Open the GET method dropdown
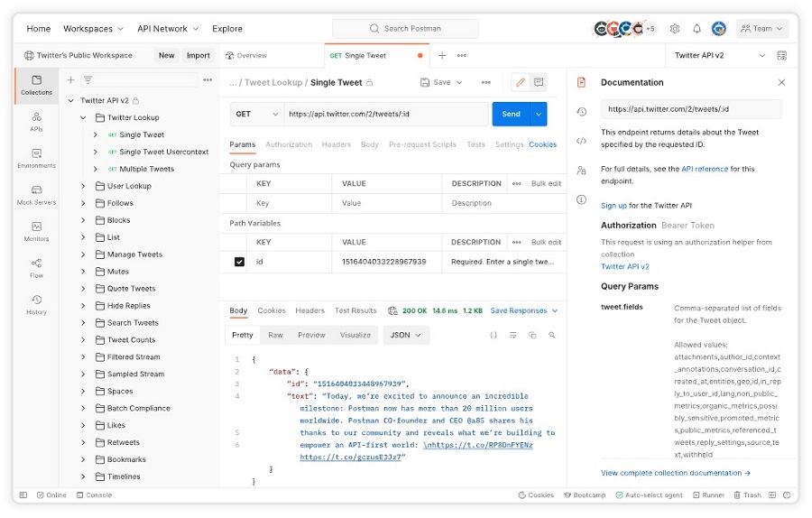This screenshot has height=518, width=812. tap(257, 115)
